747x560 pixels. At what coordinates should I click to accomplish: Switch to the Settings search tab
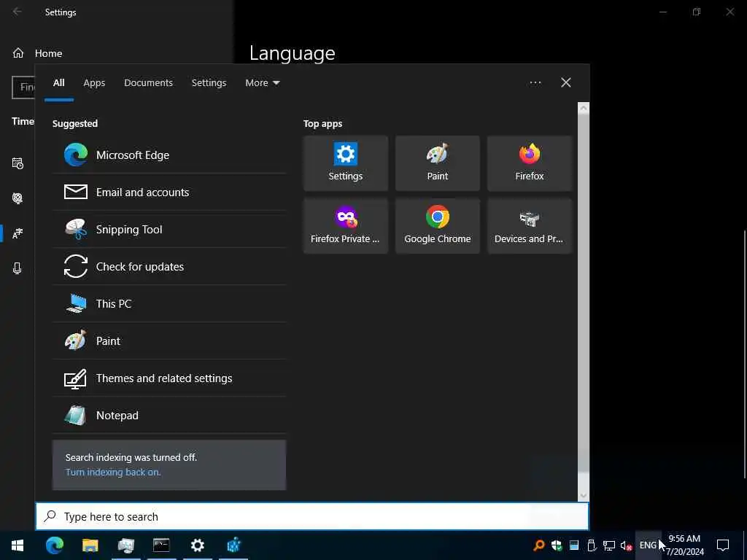(x=209, y=83)
